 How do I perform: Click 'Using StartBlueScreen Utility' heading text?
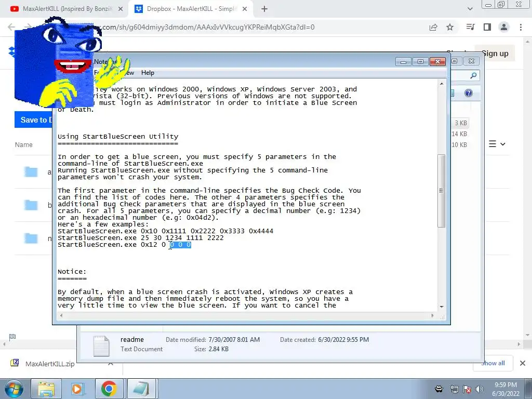[x=118, y=137]
